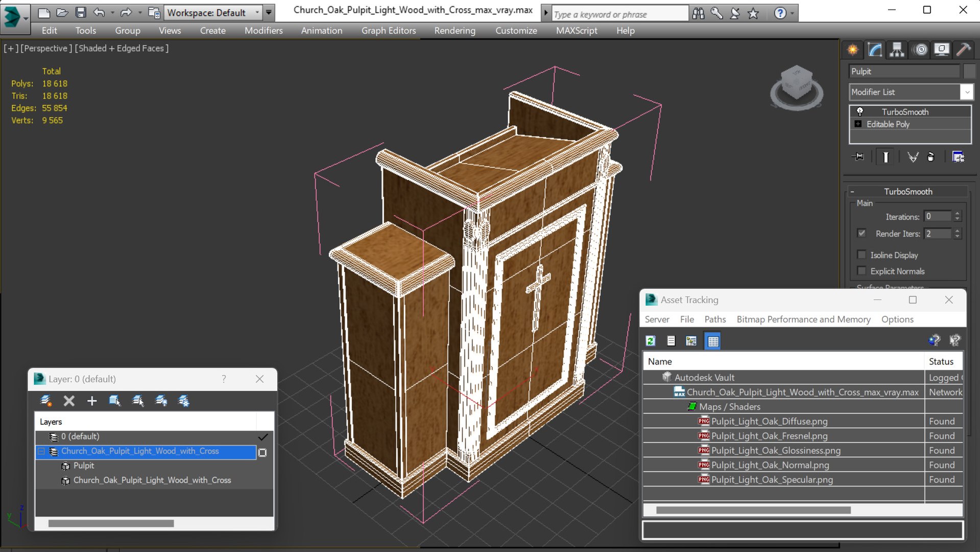The width and height of the screenshot is (980, 552).
Task: Open the Help question mark icon
Action: coord(780,13)
